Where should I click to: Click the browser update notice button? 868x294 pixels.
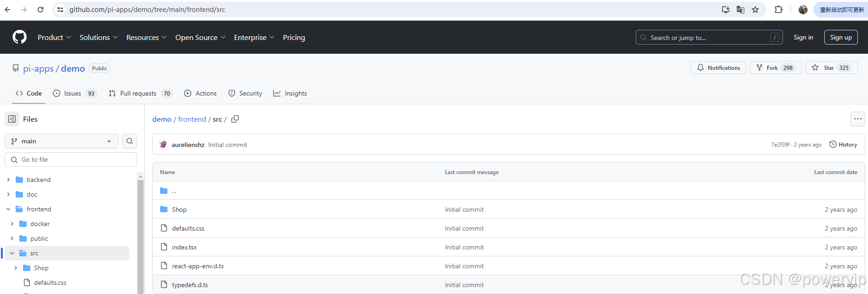[841, 9]
